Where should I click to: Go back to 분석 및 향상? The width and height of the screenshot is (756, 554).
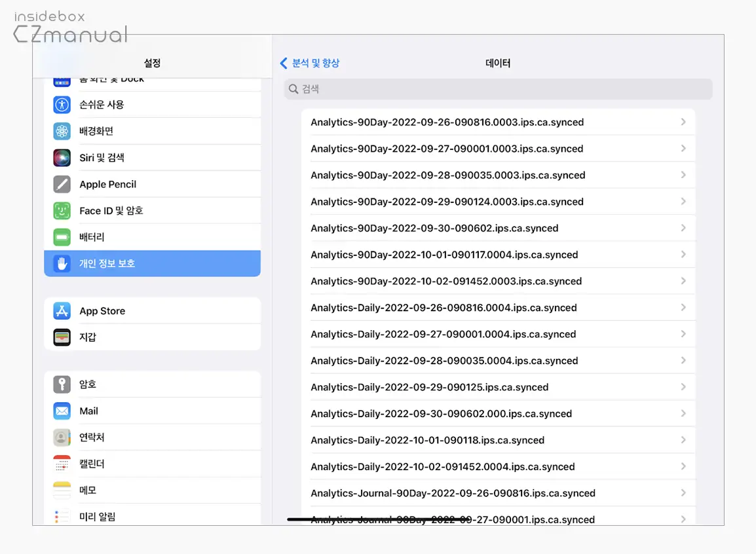(x=310, y=63)
